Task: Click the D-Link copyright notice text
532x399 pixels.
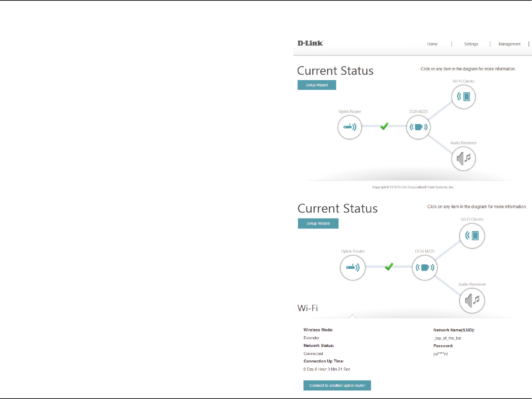Action: 413,187
